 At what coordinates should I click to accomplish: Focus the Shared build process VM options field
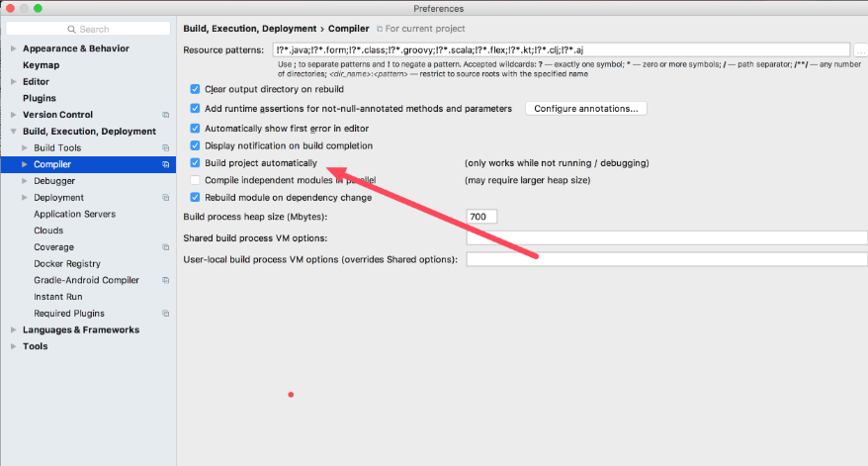(666, 237)
